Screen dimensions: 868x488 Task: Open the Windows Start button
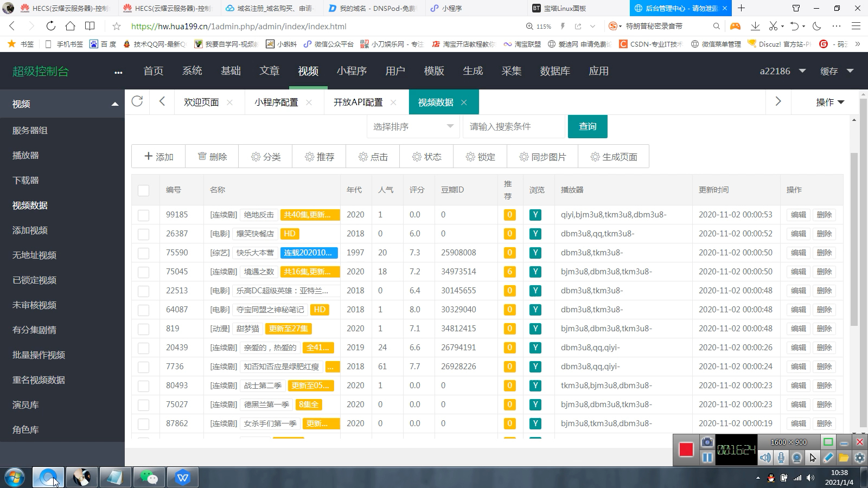click(x=15, y=478)
